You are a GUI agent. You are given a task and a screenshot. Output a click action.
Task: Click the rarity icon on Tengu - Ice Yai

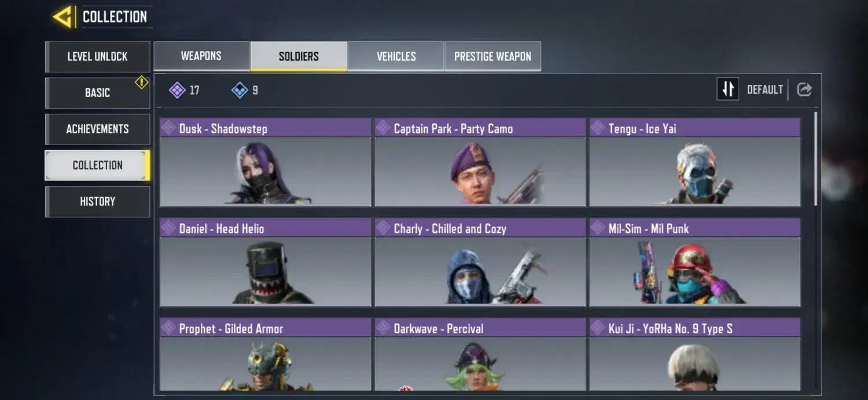598,128
